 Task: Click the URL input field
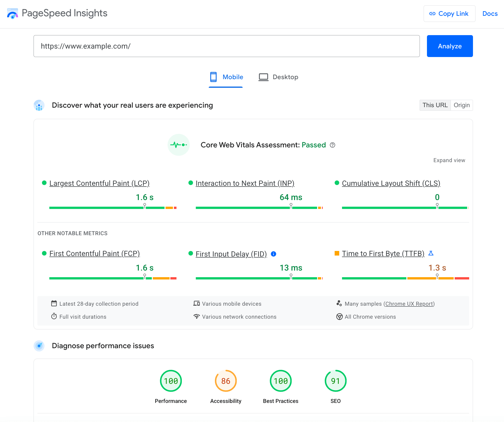(227, 46)
